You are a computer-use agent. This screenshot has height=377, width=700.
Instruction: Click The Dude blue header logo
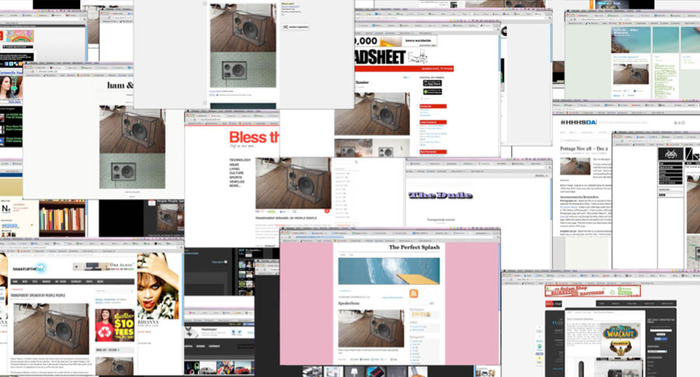pyautogui.click(x=440, y=195)
